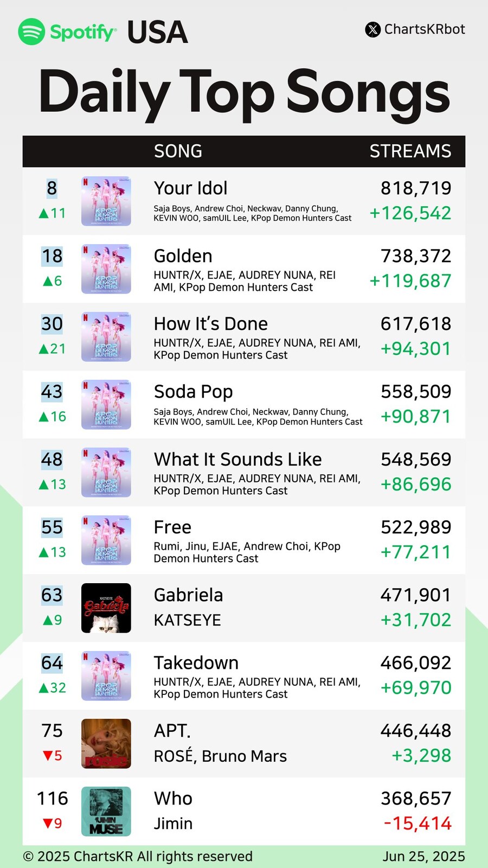Image resolution: width=488 pixels, height=868 pixels.
Task: Open the APT. album cover thumbnail
Action: click(106, 744)
